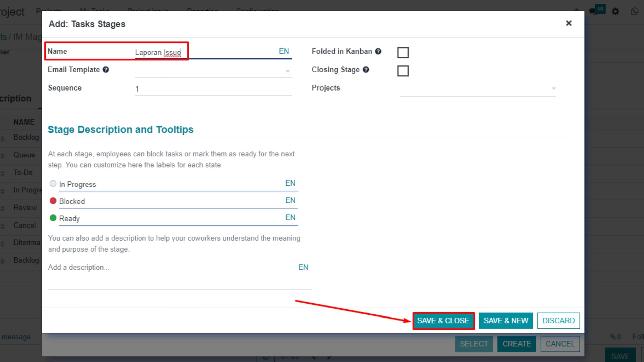Click Closing Stage help question icon
Viewport: 644px width, 362px height.
(366, 70)
